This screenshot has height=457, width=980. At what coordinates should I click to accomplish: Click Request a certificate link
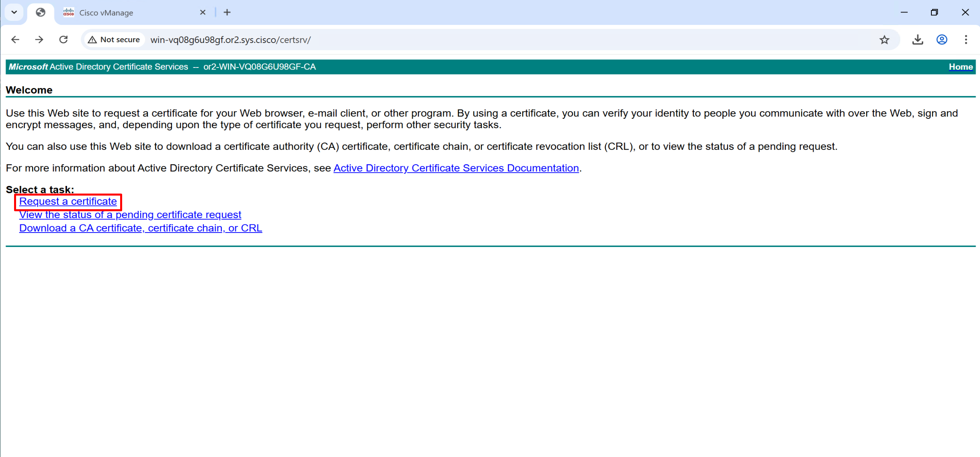(68, 202)
